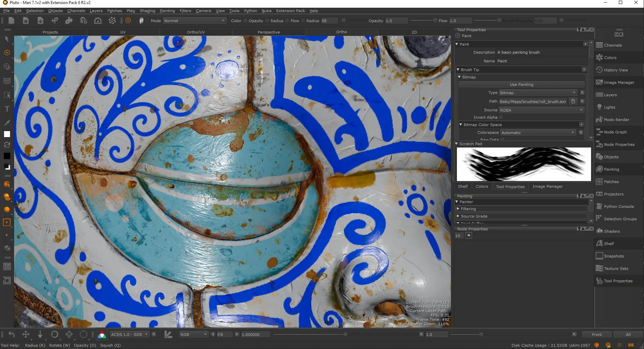Click the browse file icon next to Path
The image size is (644, 349).
[x=573, y=101]
